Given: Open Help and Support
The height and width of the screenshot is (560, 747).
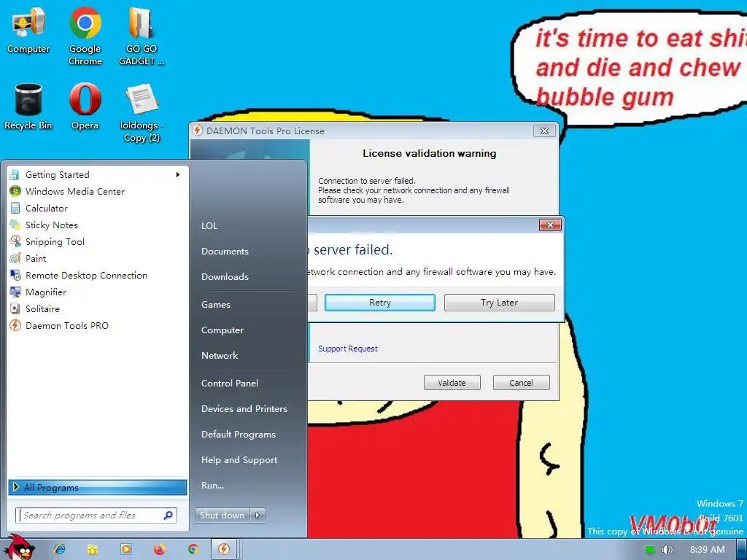Looking at the screenshot, I should coord(239,460).
